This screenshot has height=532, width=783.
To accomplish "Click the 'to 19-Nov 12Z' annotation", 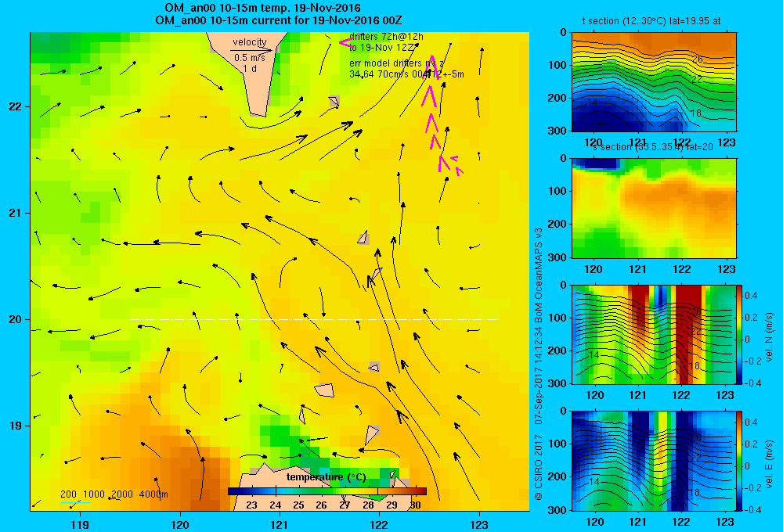I will coord(382,48).
